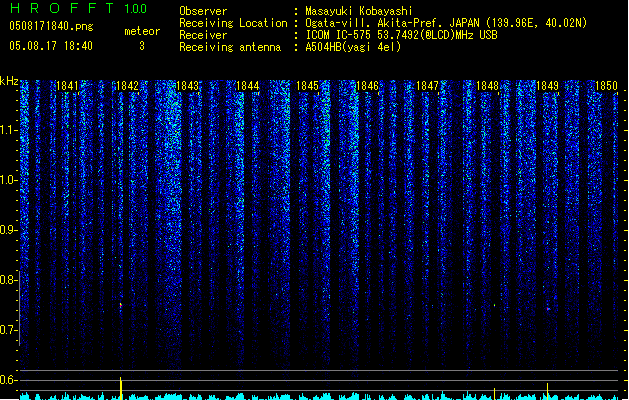Click the Receiving Location label
The height and width of the screenshot is (400, 629).
tap(233, 23)
